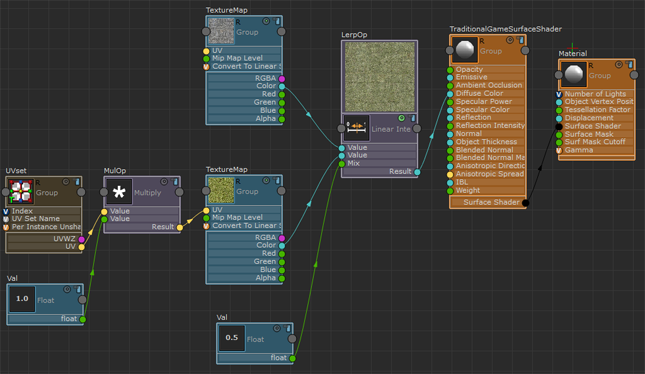Click the Anisotropic Spread label on the shader
This screenshot has height=374, width=645.
tap(490, 174)
